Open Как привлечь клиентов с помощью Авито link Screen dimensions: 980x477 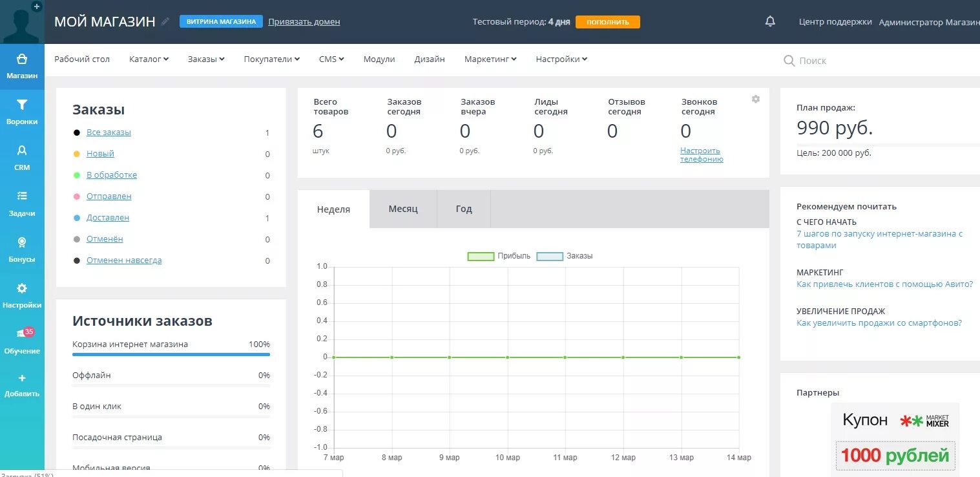[884, 284]
